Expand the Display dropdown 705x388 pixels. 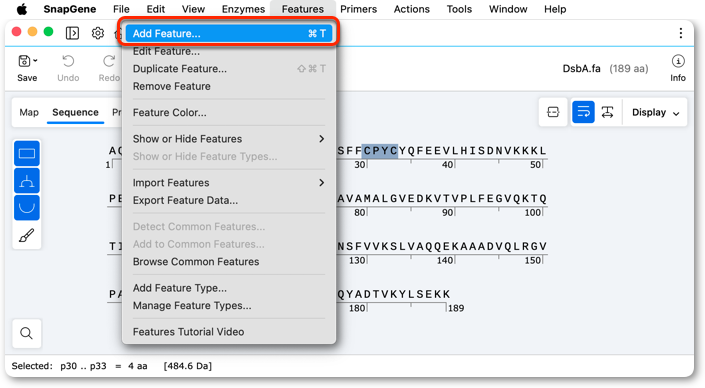pyautogui.click(x=655, y=112)
